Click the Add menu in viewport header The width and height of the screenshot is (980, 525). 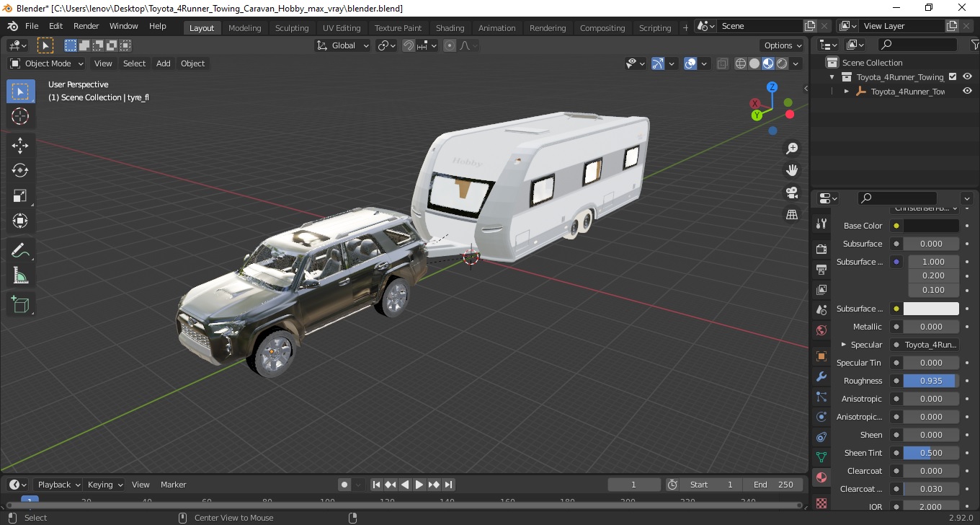coord(164,63)
